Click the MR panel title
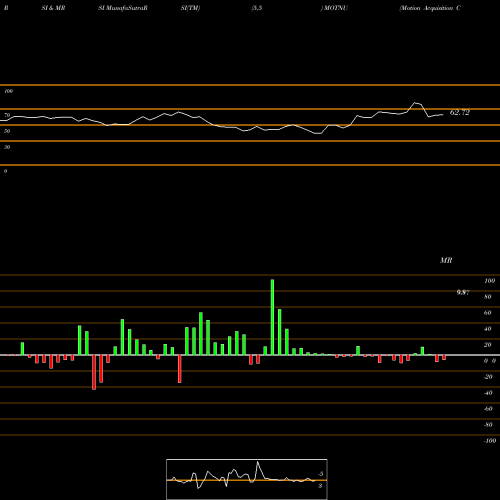Image resolution: width=500 pixels, height=500 pixels. [x=446, y=260]
